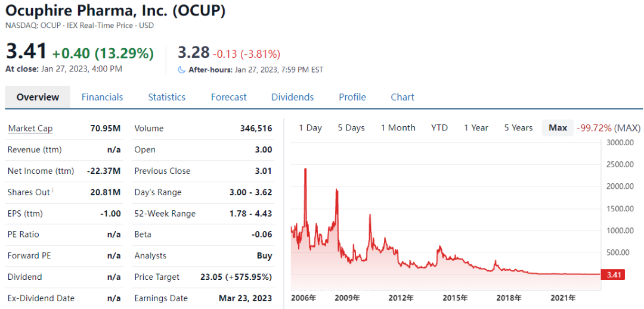Open the Financials tab

click(x=102, y=97)
